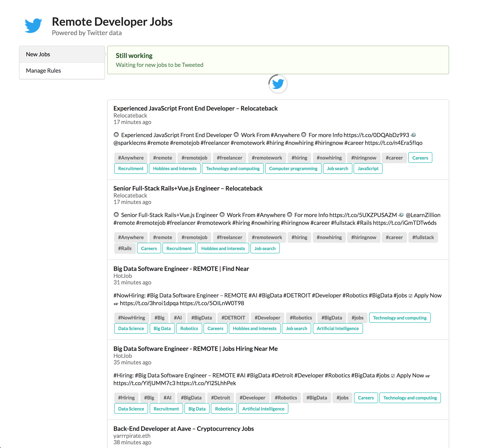The width and height of the screenshot is (498, 448).
Task: Click the #DETROIT hashtag label
Action: click(233, 318)
